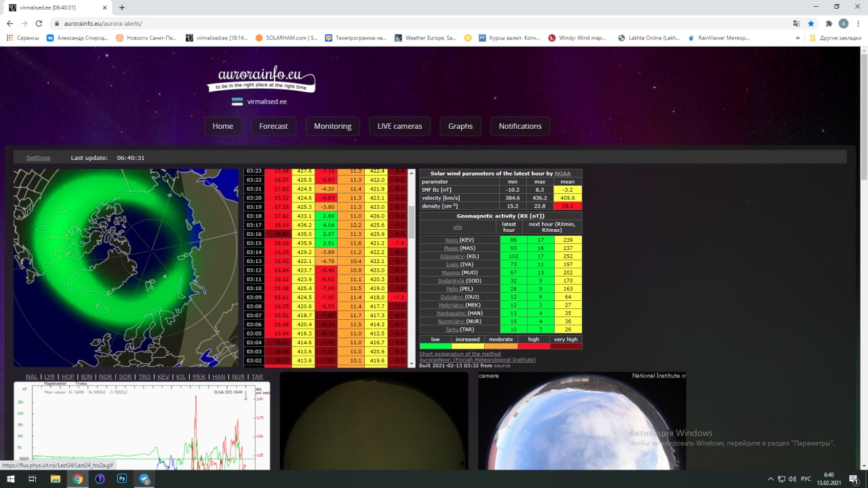Bookmark page with the star icon

pyautogui.click(x=811, y=23)
